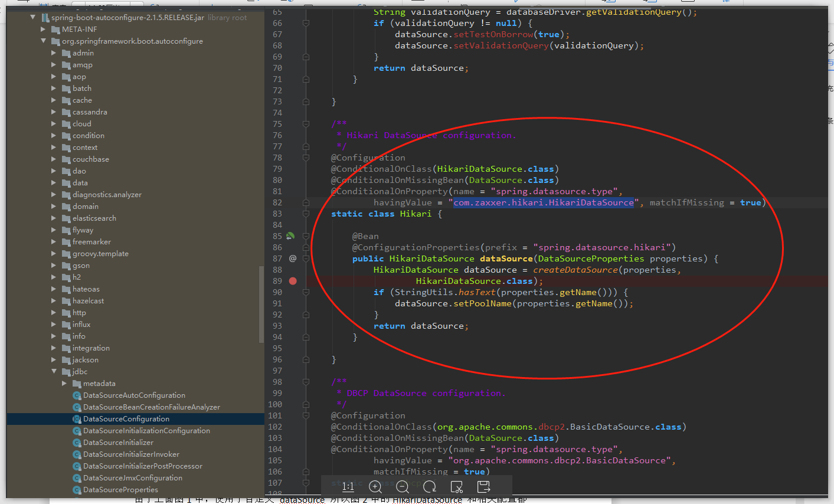Click the class icon beside DataSourceJmxConfiguration

click(x=77, y=478)
